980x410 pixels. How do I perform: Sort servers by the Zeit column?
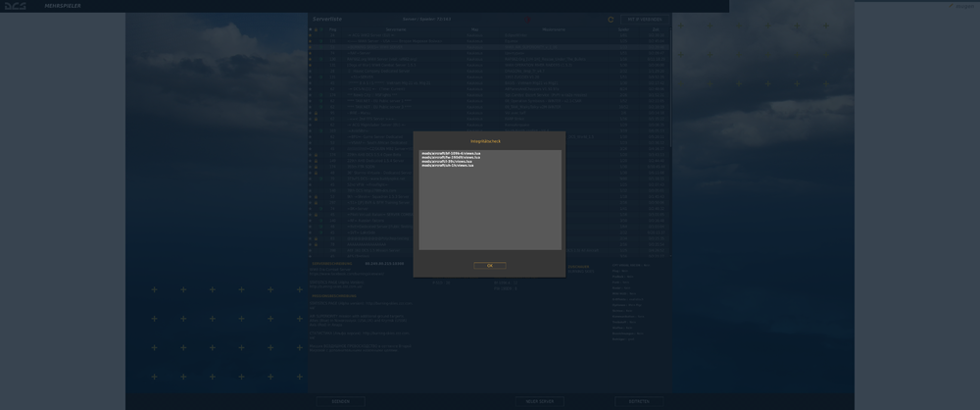[x=656, y=29]
